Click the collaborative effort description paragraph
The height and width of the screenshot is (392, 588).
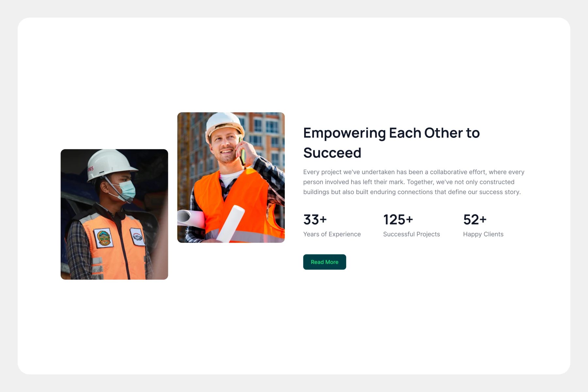(x=414, y=182)
